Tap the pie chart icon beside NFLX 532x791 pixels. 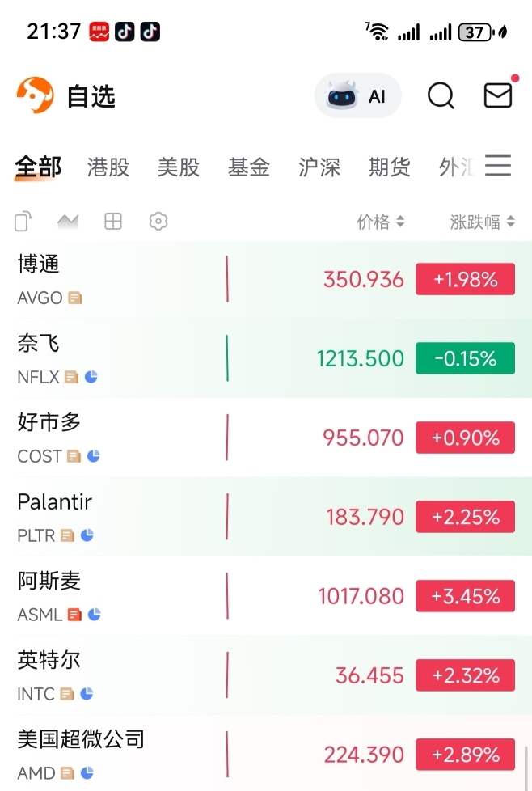coord(91,377)
